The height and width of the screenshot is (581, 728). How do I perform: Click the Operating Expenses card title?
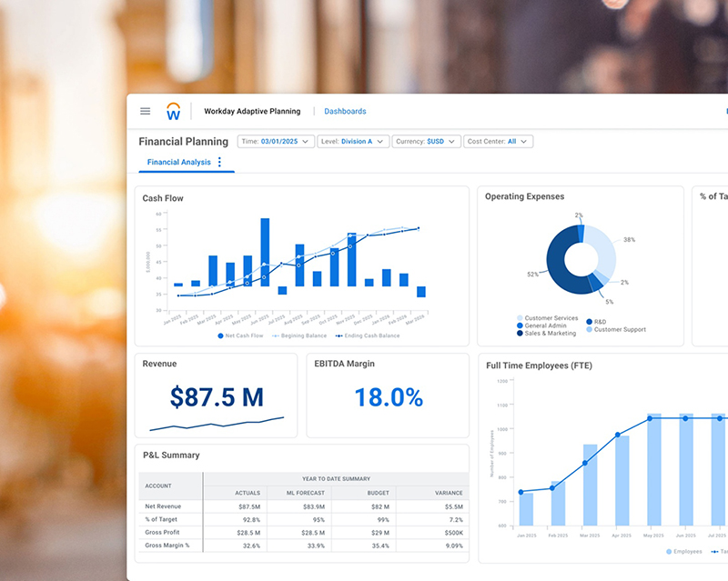tap(525, 196)
